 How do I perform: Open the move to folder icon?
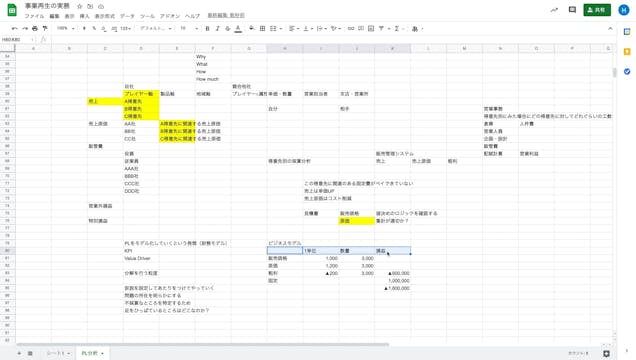90,6
